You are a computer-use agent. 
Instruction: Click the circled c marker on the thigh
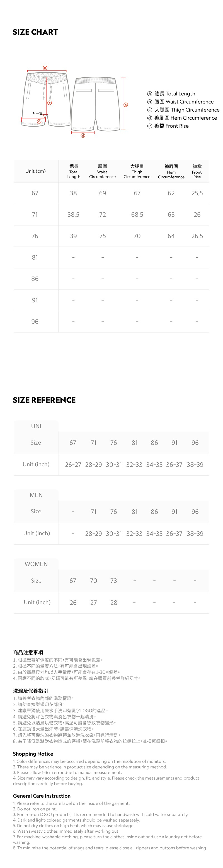click(39, 121)
